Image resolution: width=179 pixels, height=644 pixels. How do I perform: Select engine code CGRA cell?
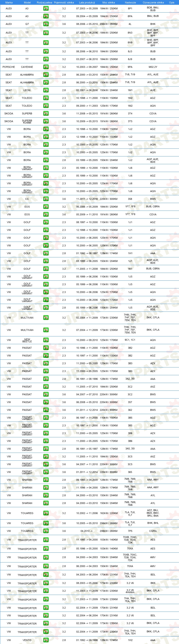pos(153,531)
